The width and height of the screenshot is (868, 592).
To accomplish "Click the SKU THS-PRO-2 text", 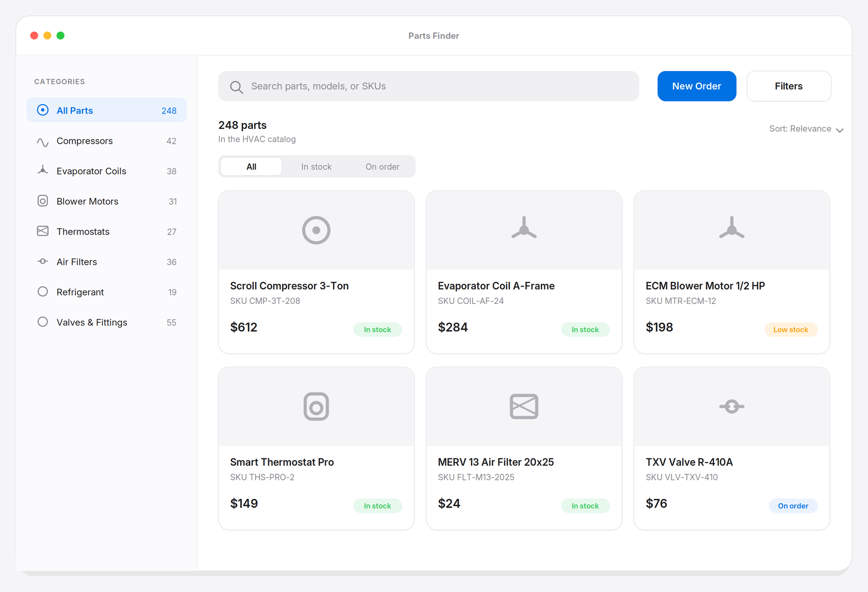I will (262, 477).
